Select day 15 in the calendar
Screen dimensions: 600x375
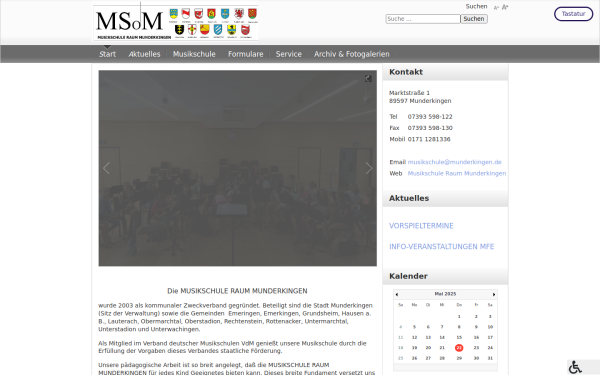coord(459,338)
